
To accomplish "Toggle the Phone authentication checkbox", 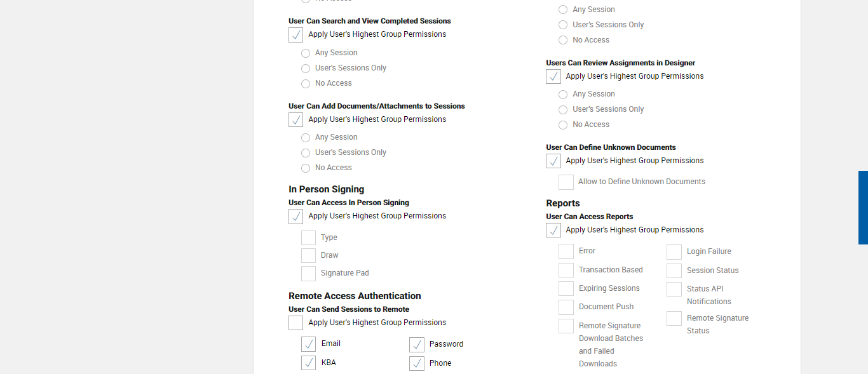I will 417,364.
